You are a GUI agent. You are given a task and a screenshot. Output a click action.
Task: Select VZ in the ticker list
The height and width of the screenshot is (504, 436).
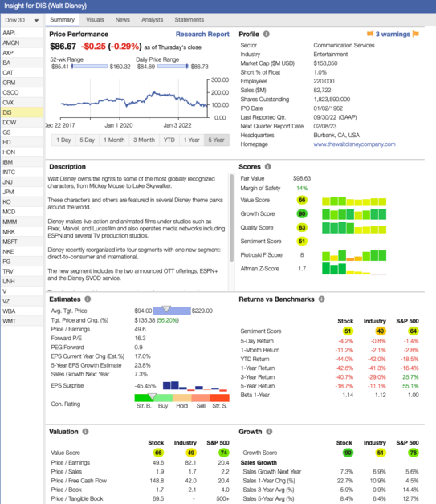[22, 301]
